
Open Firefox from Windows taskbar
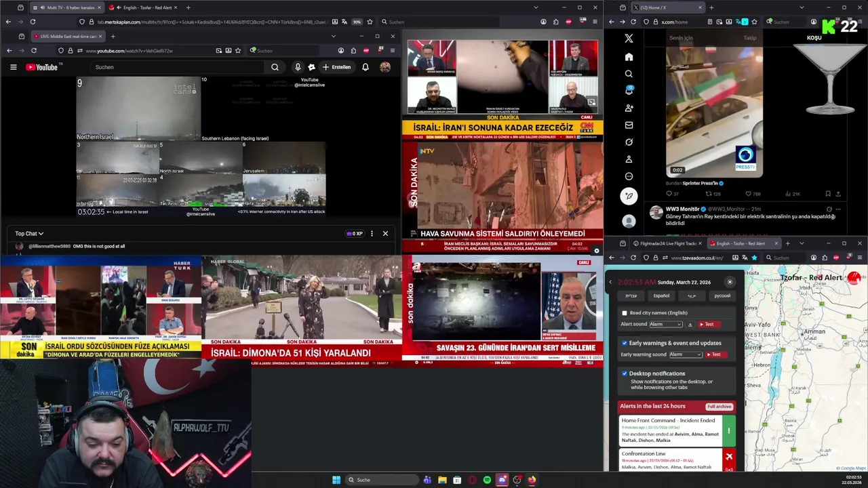[532, 480]
